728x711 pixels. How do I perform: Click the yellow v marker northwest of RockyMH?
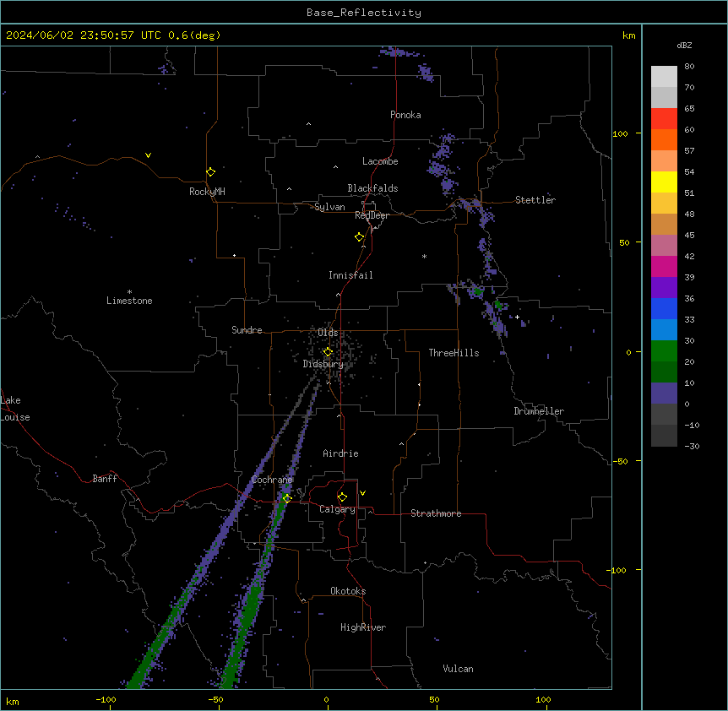click(148, 155)
